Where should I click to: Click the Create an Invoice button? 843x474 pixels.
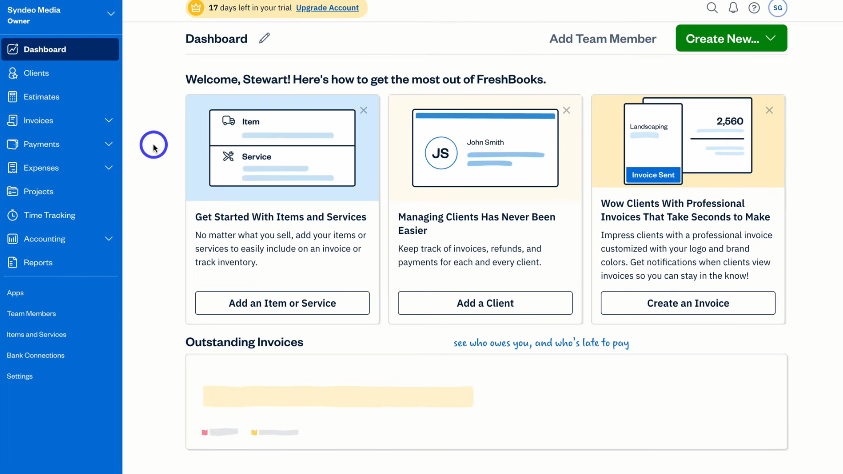pyautogui.click(x=688, y=303)
